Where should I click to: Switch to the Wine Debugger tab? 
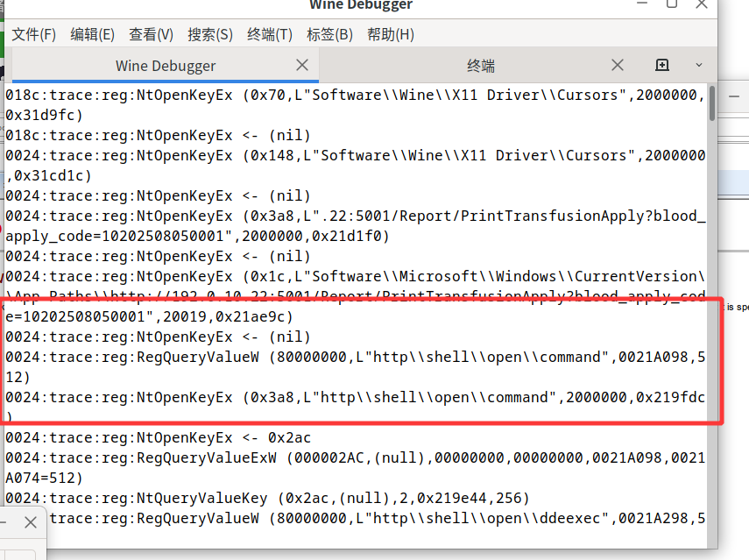tap(166, 66)
